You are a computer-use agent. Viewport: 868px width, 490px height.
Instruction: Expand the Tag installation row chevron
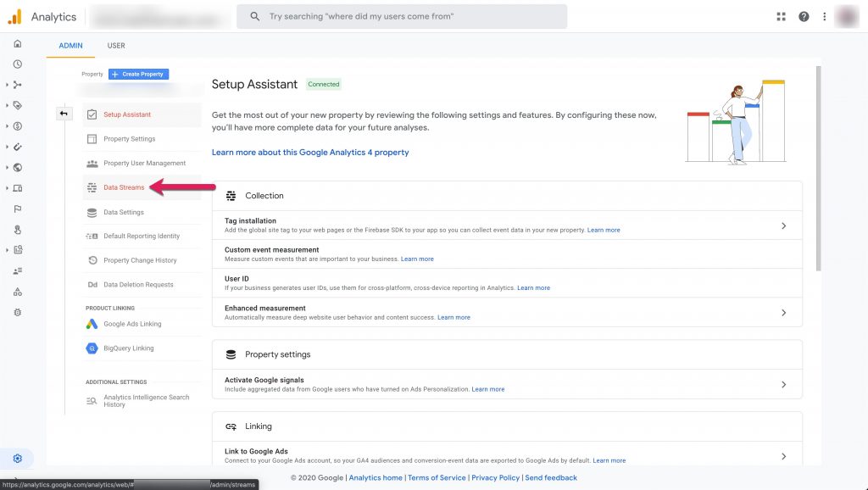tap(784, 226)
